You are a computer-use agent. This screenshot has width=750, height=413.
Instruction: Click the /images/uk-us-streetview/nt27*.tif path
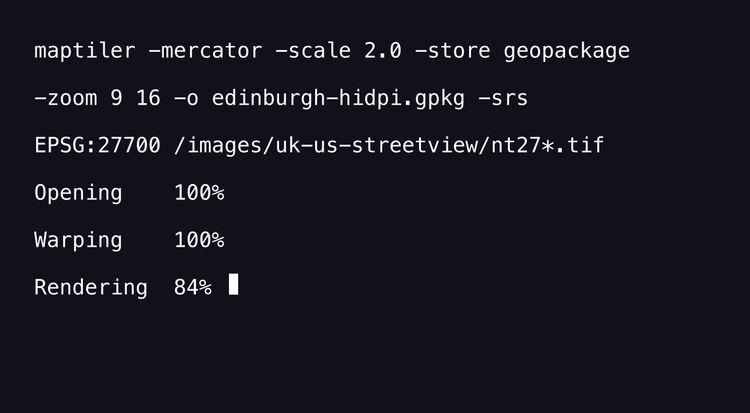389,146
